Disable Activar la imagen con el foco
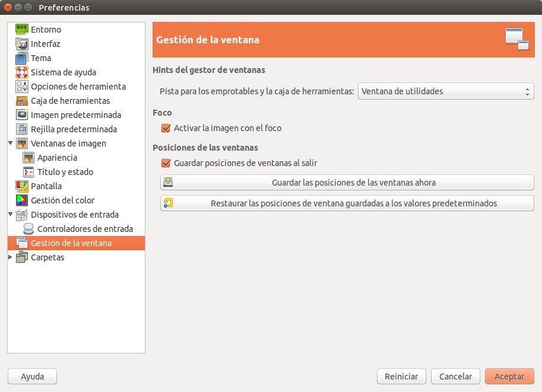Viewport: 542px width, 392px height. coord(166,128)
